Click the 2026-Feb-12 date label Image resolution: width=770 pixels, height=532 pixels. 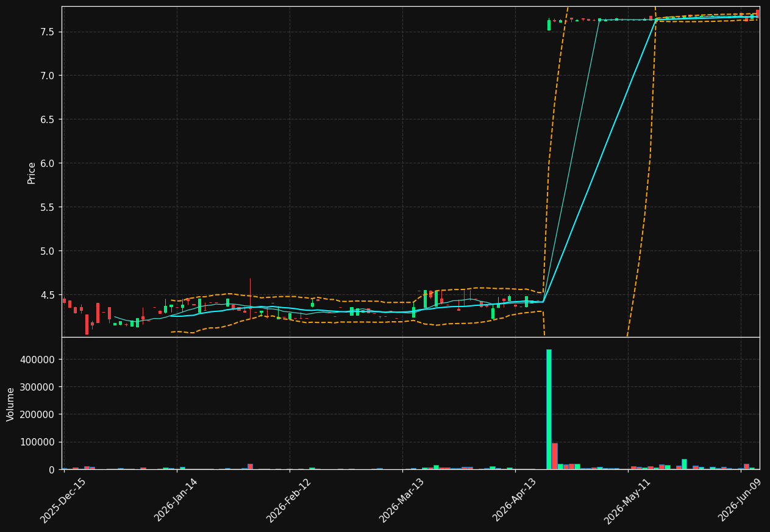coord(289,501)
